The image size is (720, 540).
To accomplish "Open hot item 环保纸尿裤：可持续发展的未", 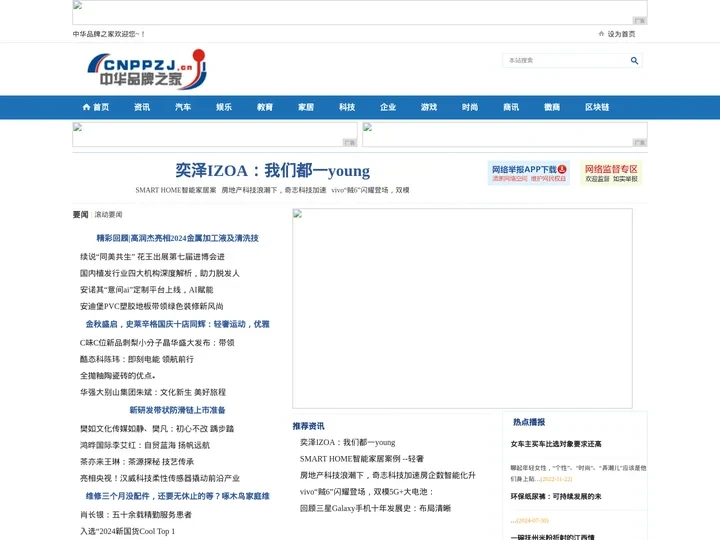I will pyautogui.click(x=556, y=496).
